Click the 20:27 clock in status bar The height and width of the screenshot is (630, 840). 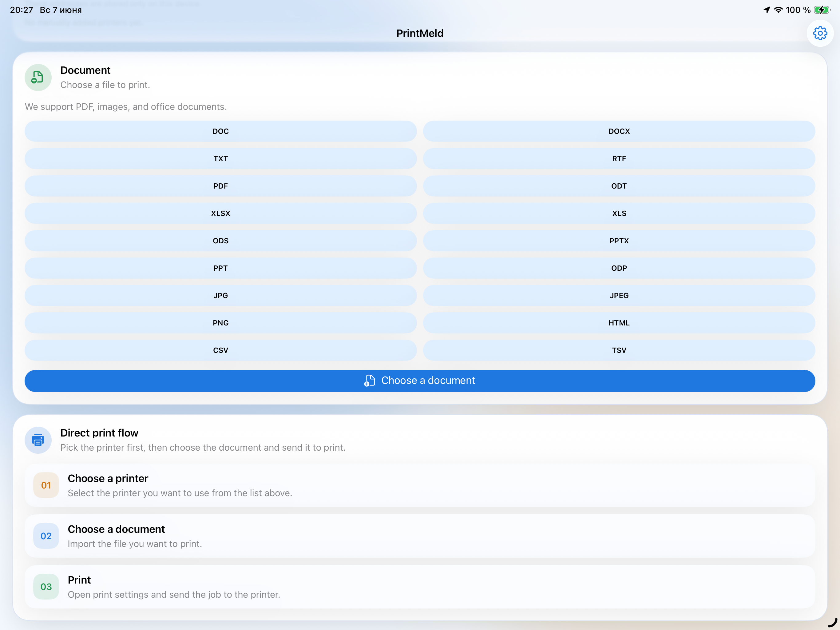point(22,10)
